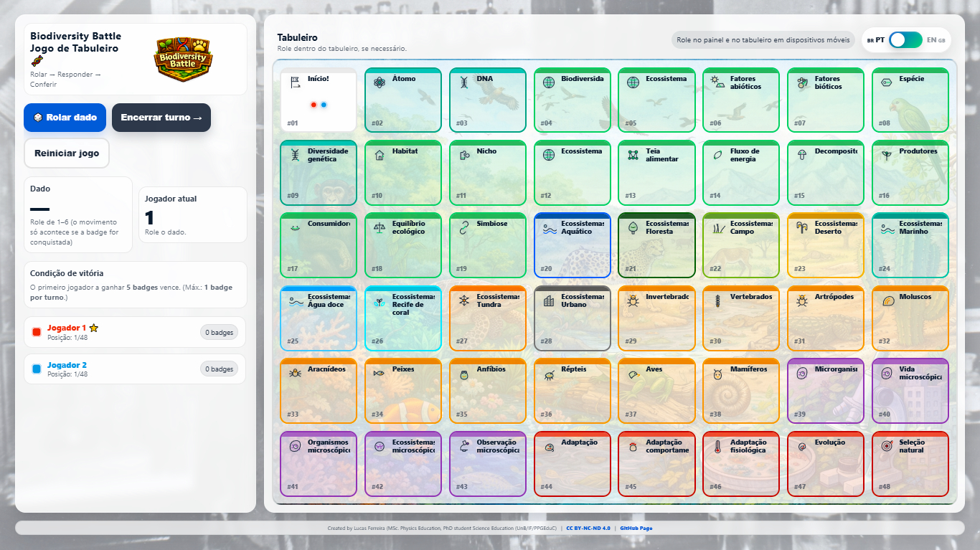
Task: Click the scales icon on Equilíbrio ecológico tile
Action: (380, 228)
